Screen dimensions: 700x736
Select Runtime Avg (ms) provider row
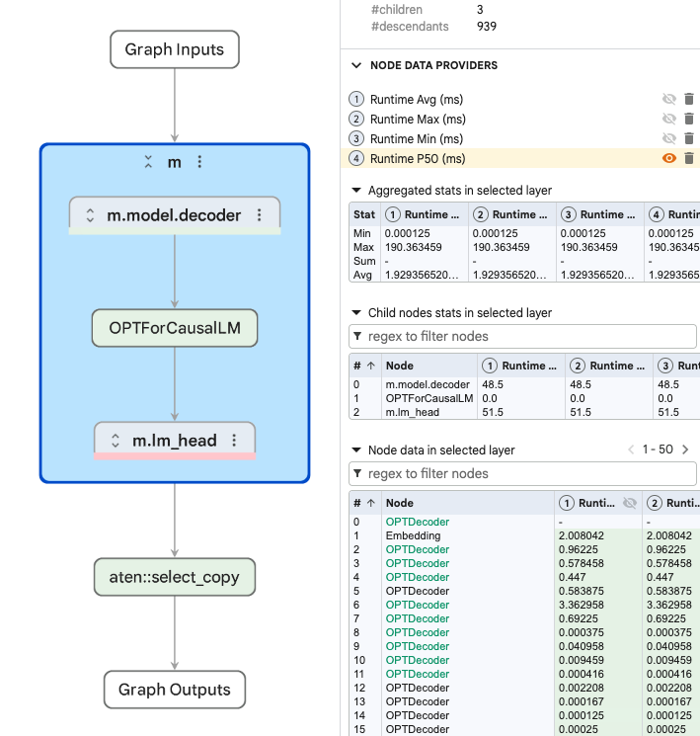[x=520, y=100]
